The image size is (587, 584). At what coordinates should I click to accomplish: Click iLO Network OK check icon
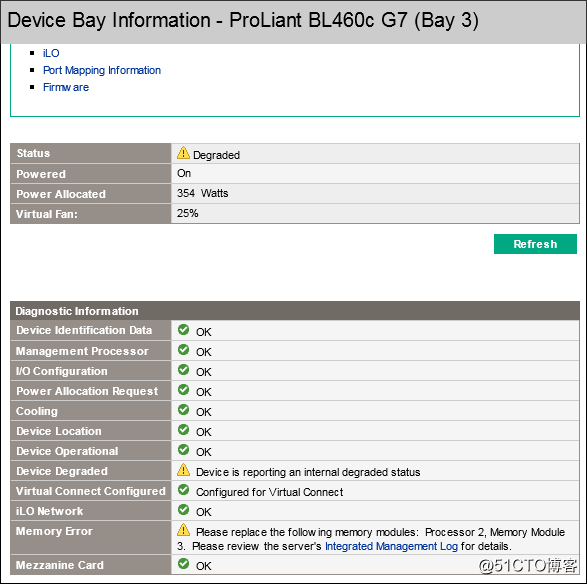point(183,510)
